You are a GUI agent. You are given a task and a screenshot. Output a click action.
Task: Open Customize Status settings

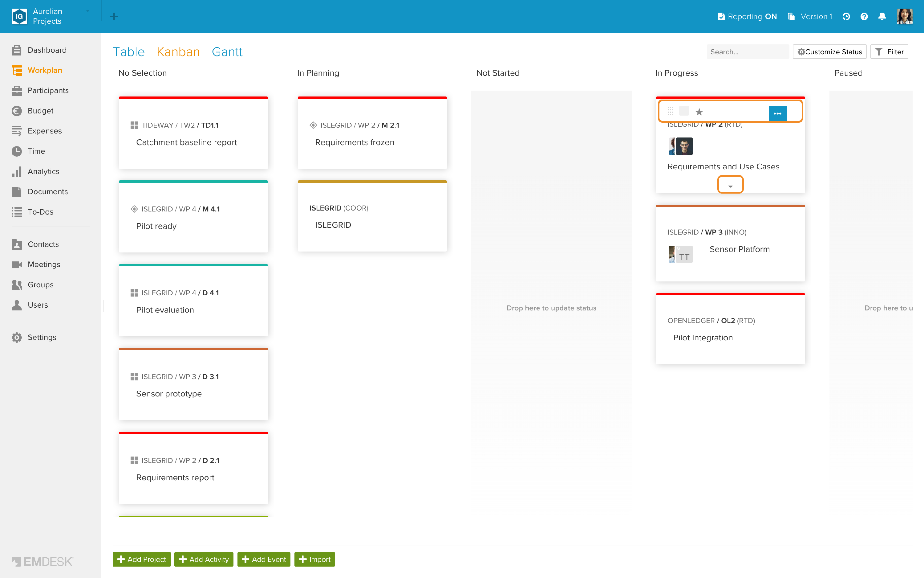(x=829, y=52)
